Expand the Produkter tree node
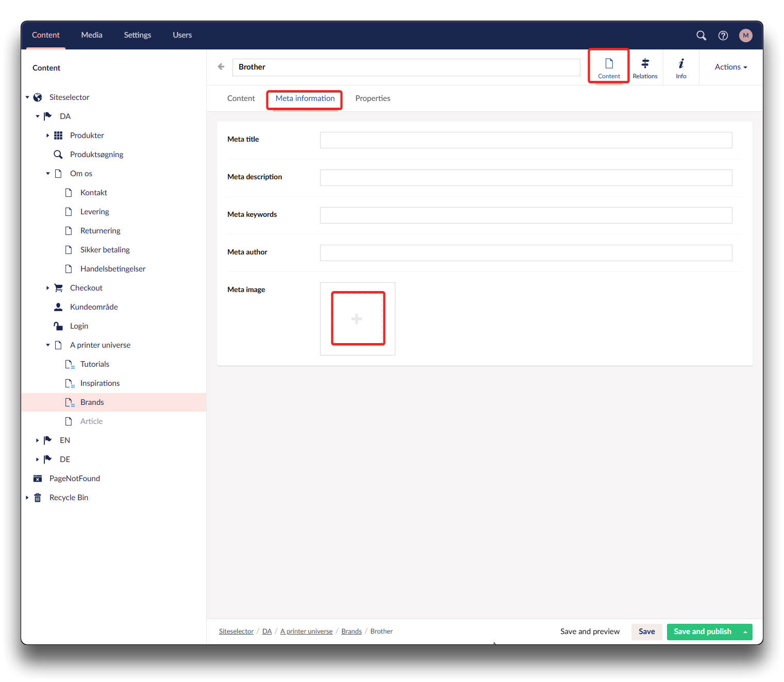784x682 pixels. point(47,135)
